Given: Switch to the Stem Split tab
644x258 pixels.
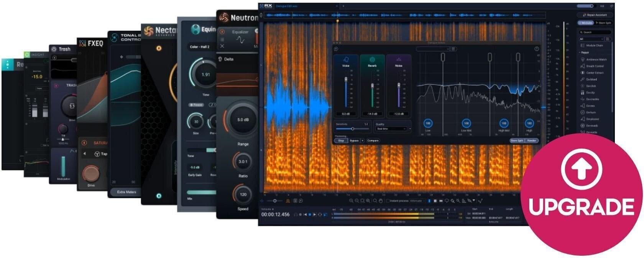Looking at the screenshot, I should (x=603, y=23).
